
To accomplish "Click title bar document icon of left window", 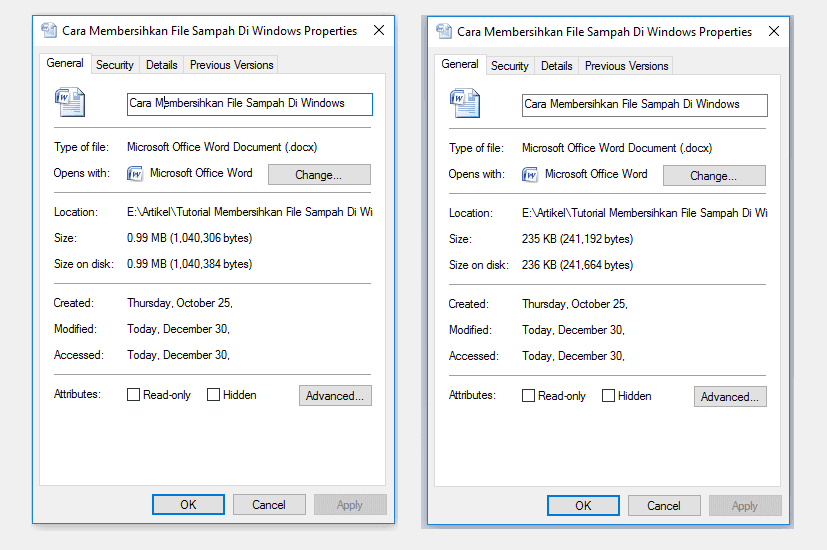I will (49, 31).
